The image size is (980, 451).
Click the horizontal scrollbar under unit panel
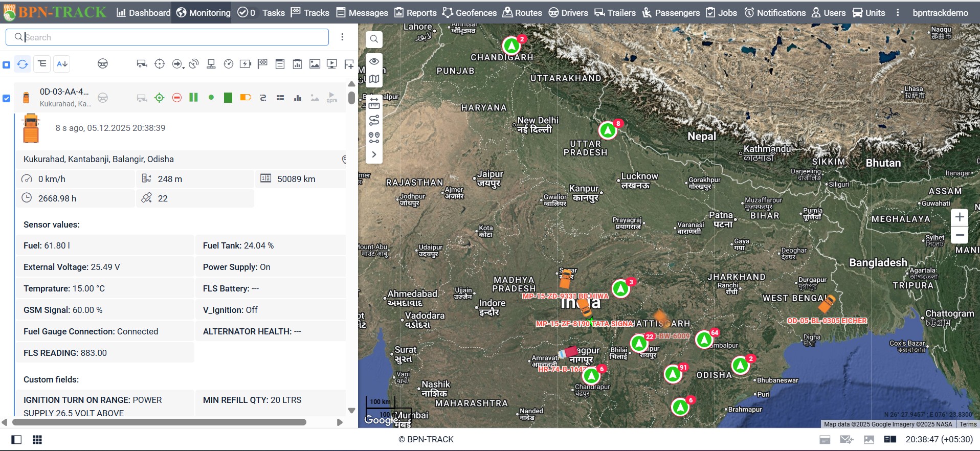tap(159, 422)
